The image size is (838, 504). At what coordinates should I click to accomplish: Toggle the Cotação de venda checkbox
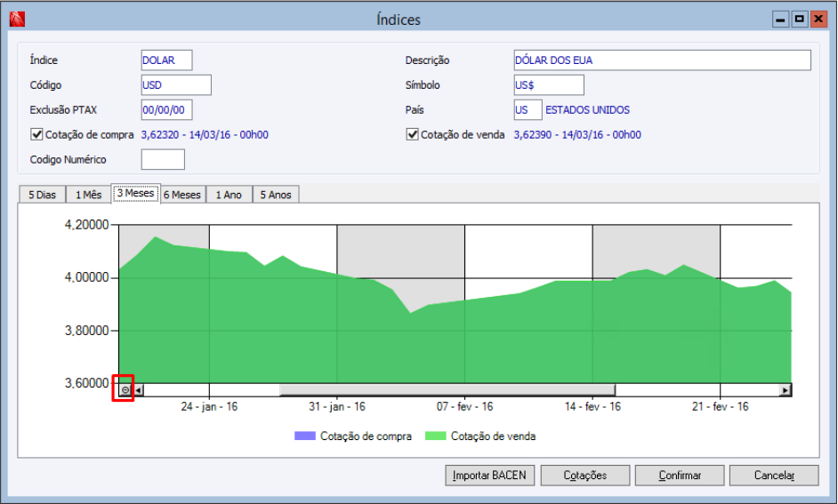(412, 134)
